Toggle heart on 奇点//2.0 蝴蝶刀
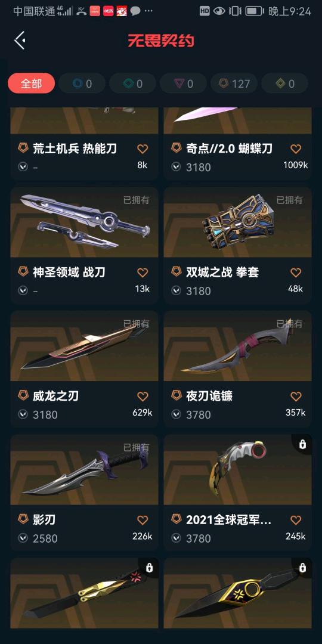Viewport: 322px width, 644px height. (x=296, y=148)
